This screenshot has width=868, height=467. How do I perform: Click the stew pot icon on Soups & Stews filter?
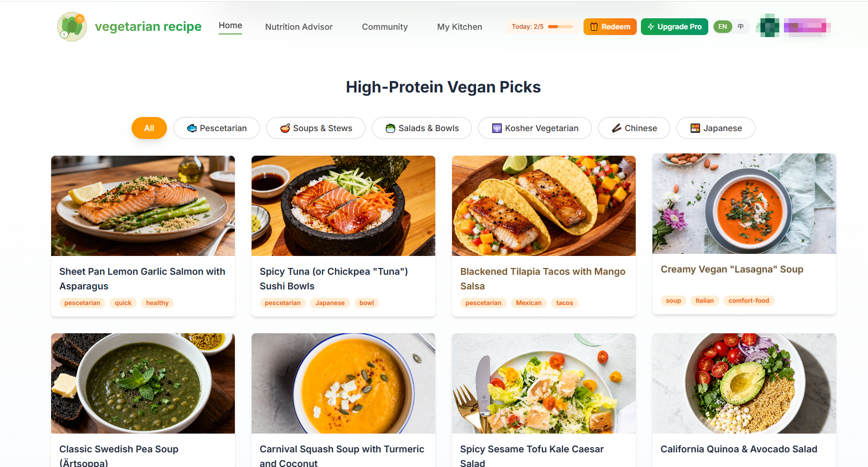click(x=284, y=128)
